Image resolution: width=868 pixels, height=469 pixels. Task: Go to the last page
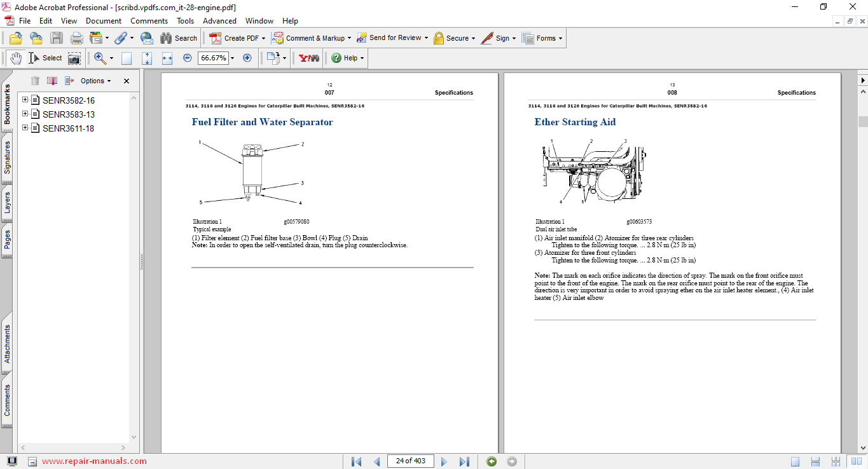[x=464, y=461]
